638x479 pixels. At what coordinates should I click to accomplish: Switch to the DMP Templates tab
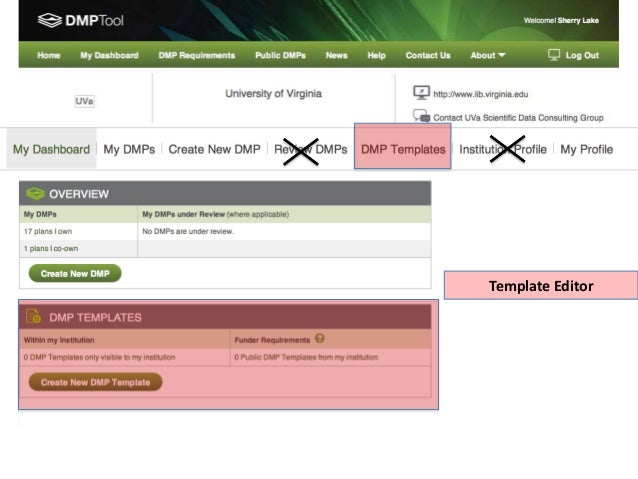pyautogui.click(x=403, y=147)
